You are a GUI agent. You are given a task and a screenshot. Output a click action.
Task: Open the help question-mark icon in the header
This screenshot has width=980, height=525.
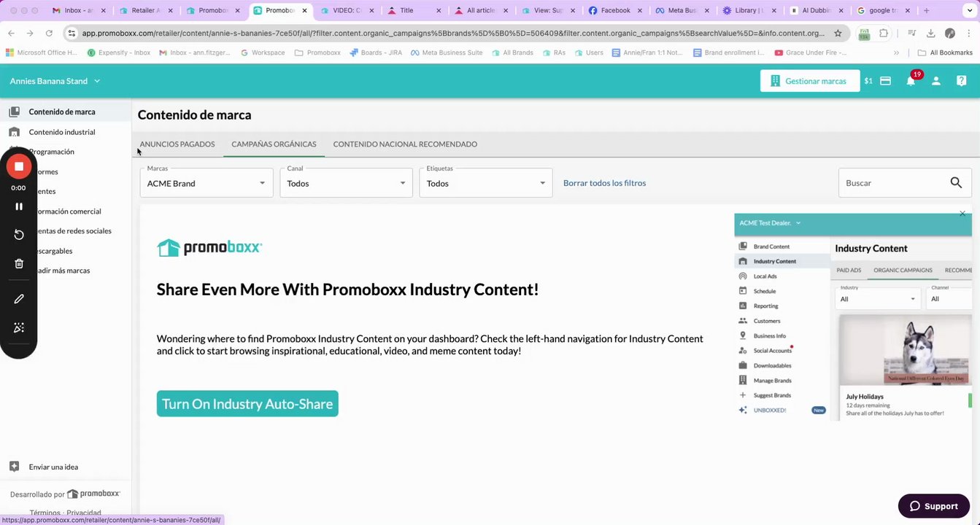coord(962,81)
